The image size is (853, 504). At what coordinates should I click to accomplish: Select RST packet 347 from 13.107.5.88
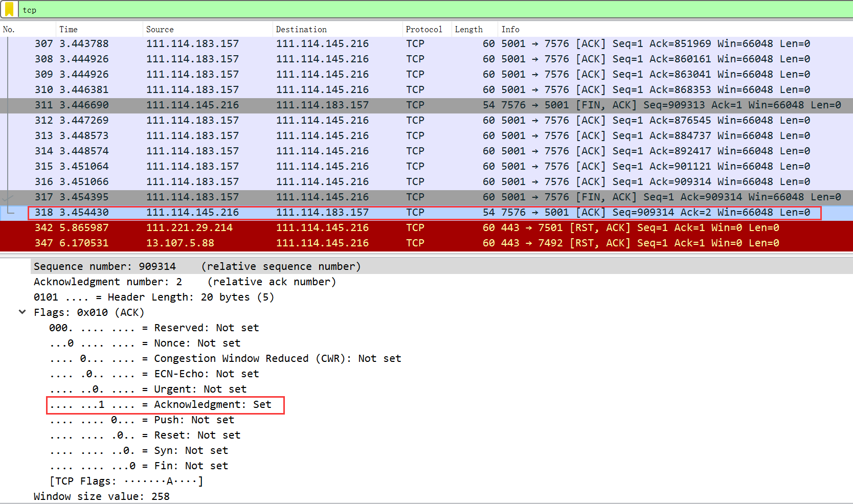(x=409, y=243)
